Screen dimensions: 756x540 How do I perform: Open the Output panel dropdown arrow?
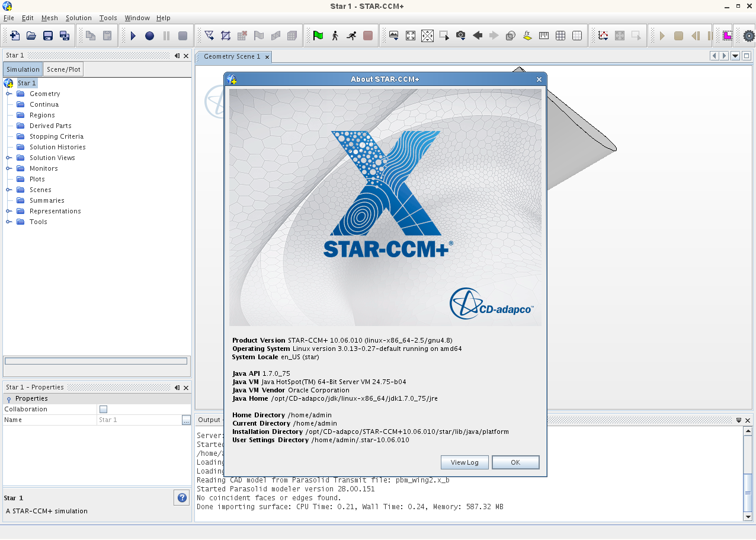[x=739, y=420]
